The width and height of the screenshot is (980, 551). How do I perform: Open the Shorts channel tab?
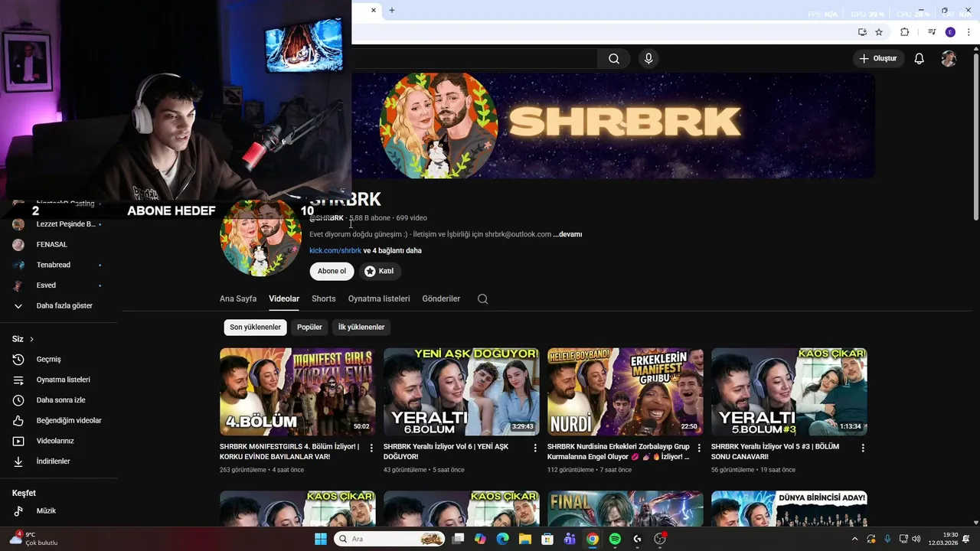tap(324, 298)
